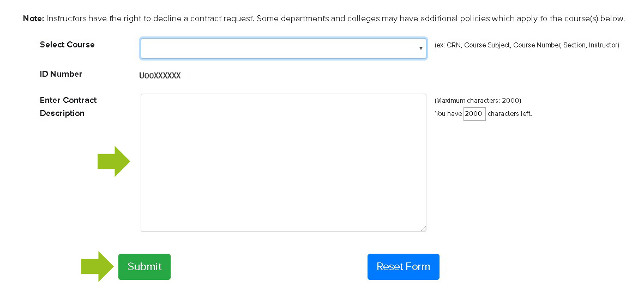Open the Select Course dropdown
This screenshot has width=644, height=306.
pyautogui.click(x=283, y=48)
